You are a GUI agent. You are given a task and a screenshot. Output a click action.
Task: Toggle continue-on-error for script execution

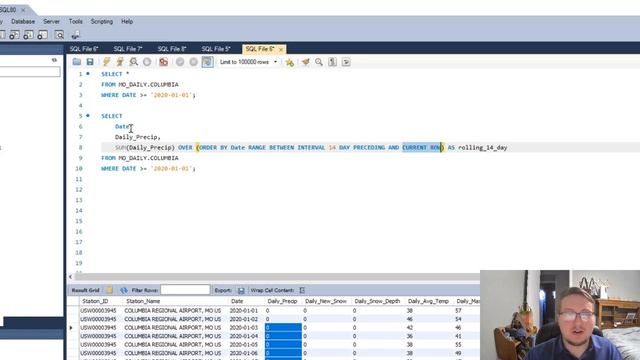point(164,62)
